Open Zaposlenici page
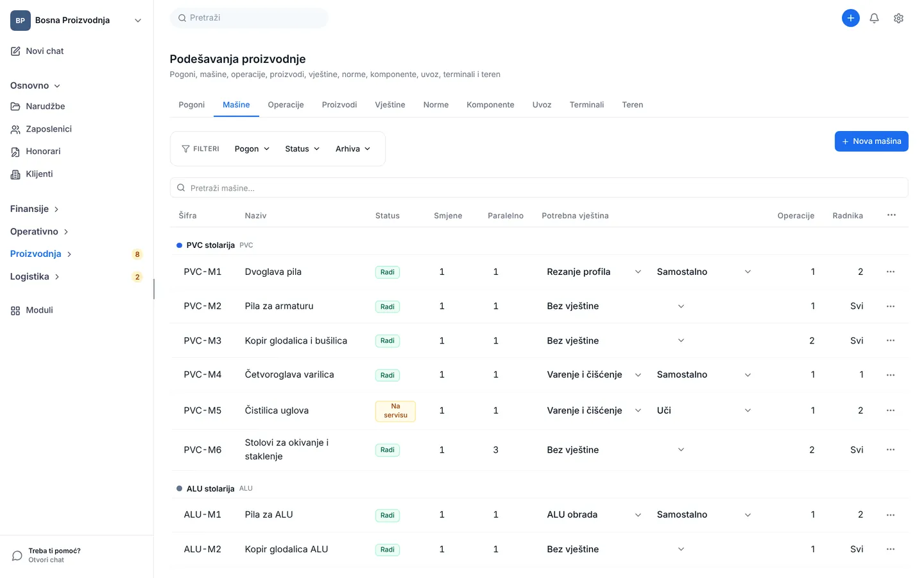This screenshot has height=578, width=924. pyautogui.click(x=41, y=129)
